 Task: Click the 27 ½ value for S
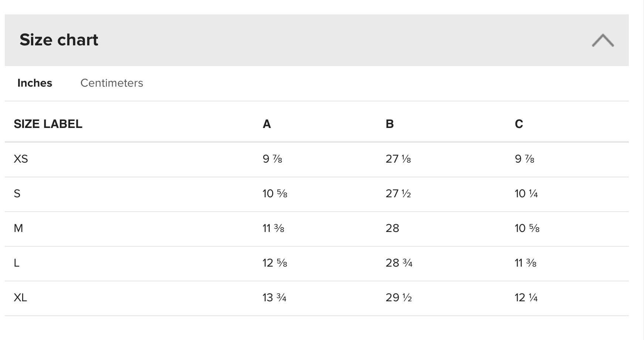398,194
